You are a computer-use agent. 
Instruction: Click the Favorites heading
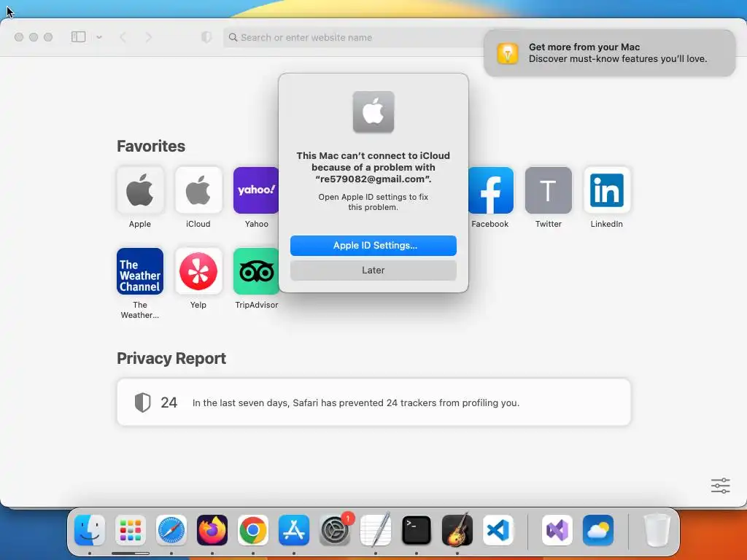151,146
